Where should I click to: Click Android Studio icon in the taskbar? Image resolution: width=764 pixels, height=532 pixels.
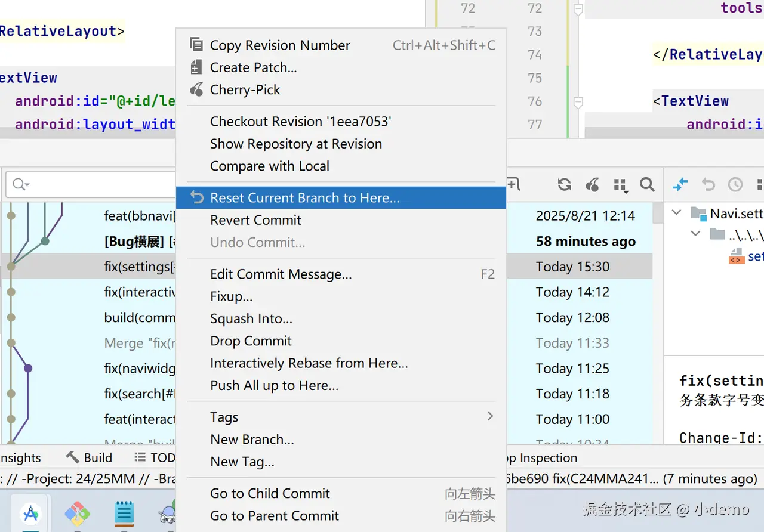point(30,513)
